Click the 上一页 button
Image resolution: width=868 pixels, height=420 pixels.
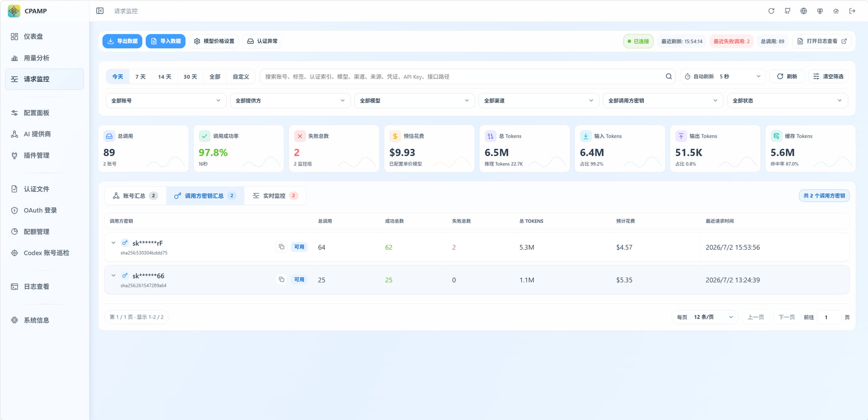[756, 317]
